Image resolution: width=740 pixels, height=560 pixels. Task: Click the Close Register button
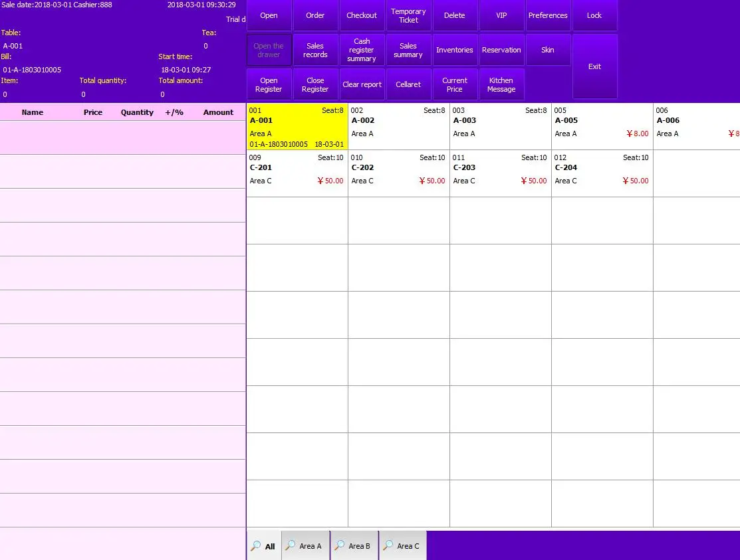click(x=315, y=85)
